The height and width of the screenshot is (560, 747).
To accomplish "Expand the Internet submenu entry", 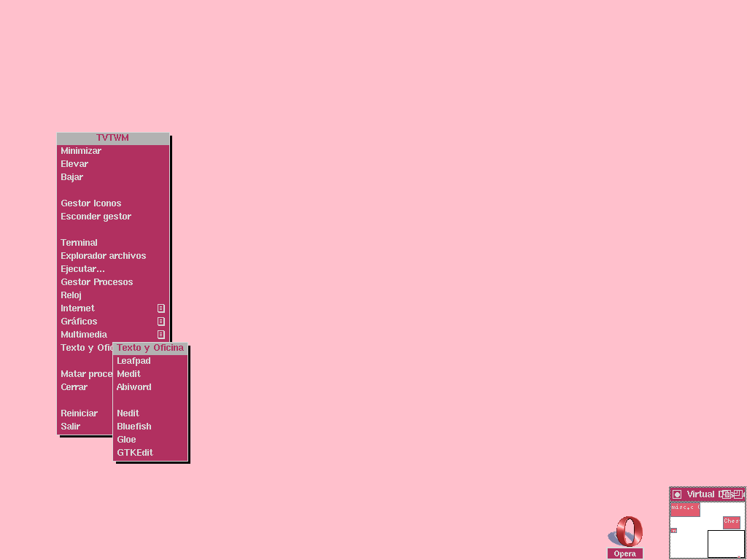I will (x=78, y=308).
